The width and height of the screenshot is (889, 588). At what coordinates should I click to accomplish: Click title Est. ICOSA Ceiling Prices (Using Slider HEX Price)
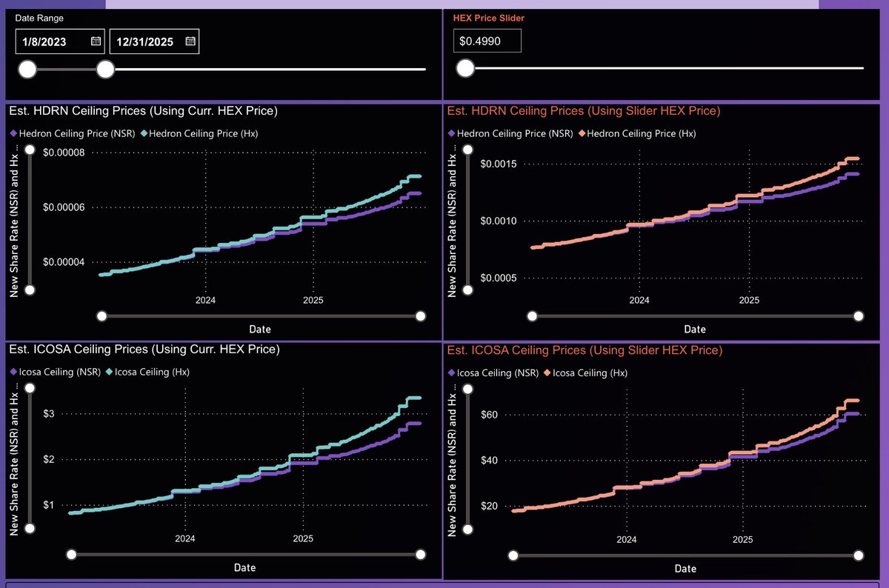point(584,350)
